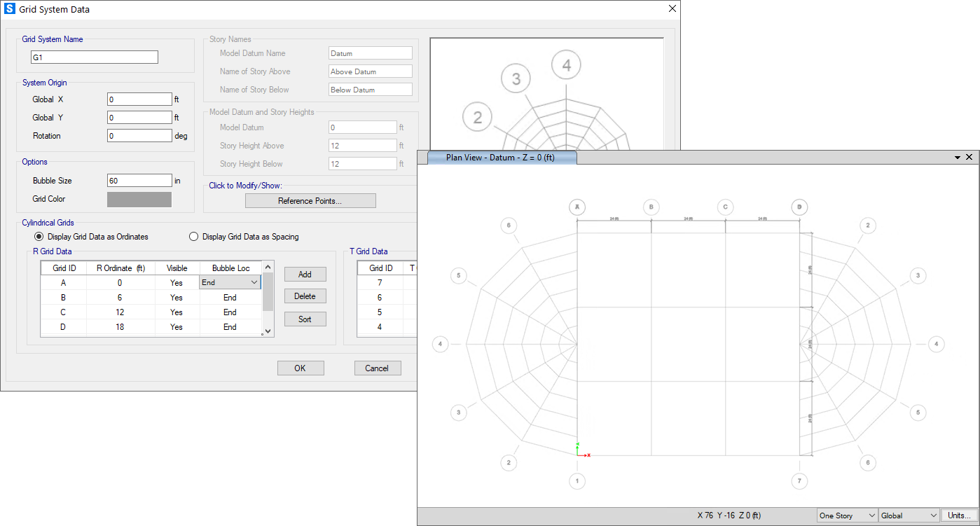Image resolution: width=980 pixels, height=526 pixels.
Task: Open the One Story dropdown
Action: click(847, 515)
